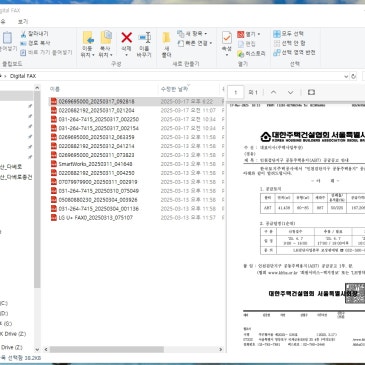Click the History (히스토리) icon
Image resolution: width=365 pixels, height=365 pixels.
pyautogui.click(x=241, y=54)
